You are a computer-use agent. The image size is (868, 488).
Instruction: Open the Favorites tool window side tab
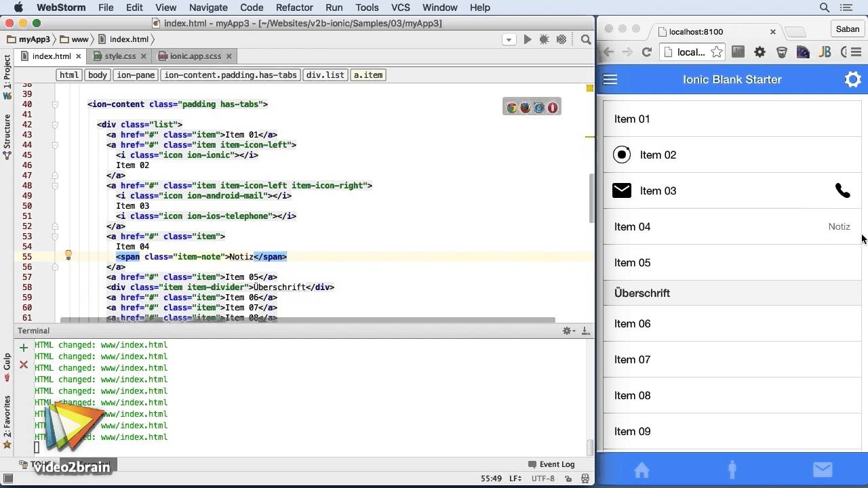pos(7,422)
